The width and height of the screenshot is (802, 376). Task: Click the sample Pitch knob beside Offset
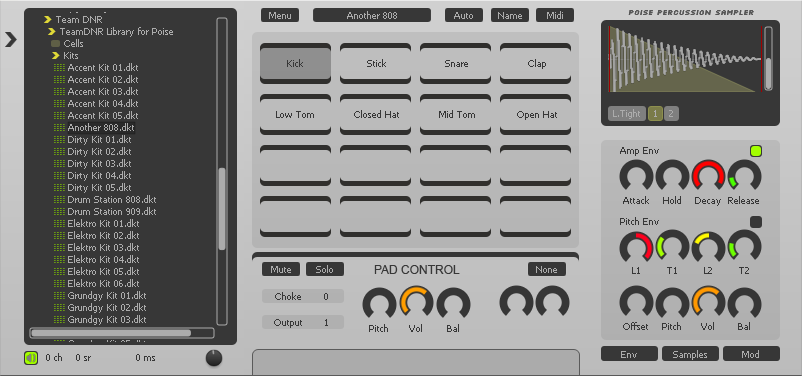[x=672, y=302]
